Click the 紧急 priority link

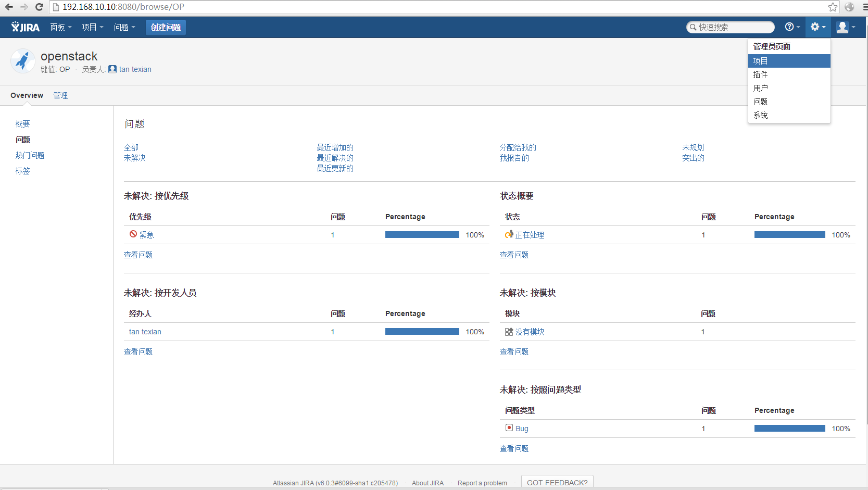click(x=147, y=235)
